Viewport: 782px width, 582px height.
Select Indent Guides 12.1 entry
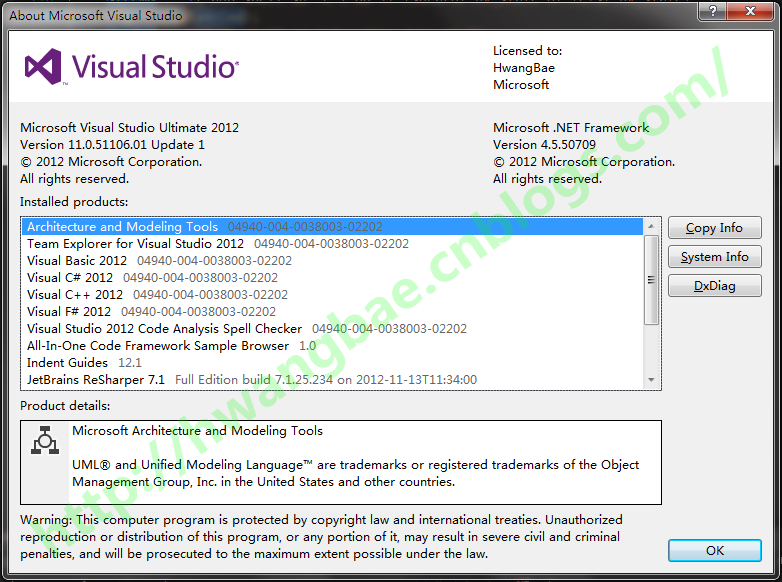coord(333,363)
